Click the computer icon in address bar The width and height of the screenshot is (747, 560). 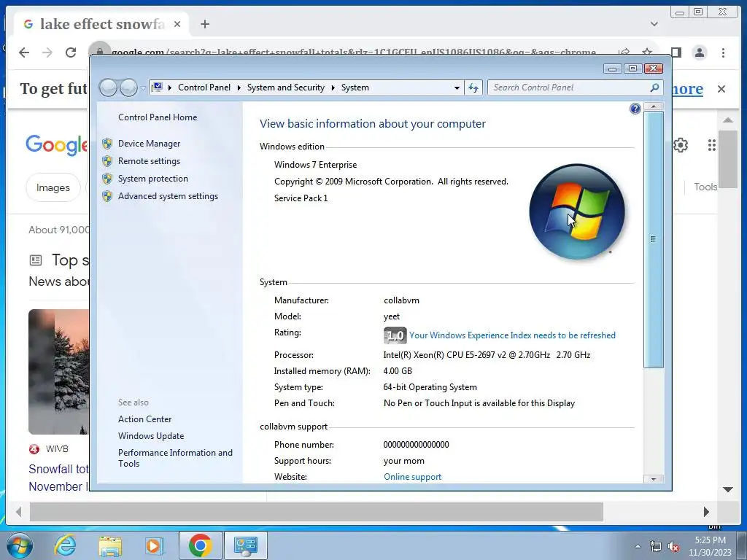[x=158, y=87]
